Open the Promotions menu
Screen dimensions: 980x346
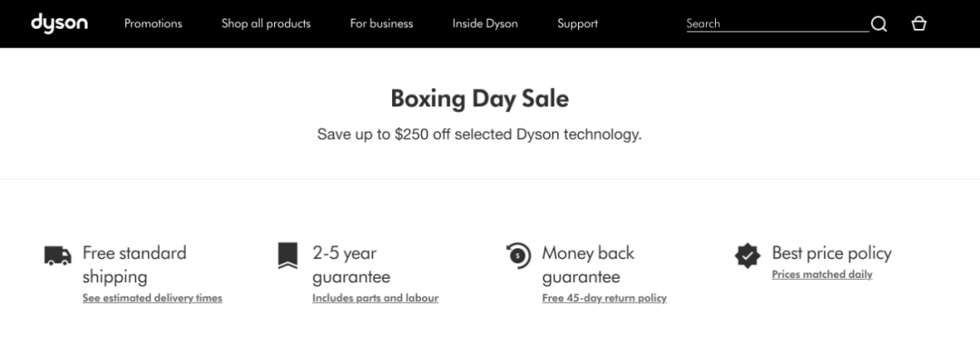[x=153, y=24]
